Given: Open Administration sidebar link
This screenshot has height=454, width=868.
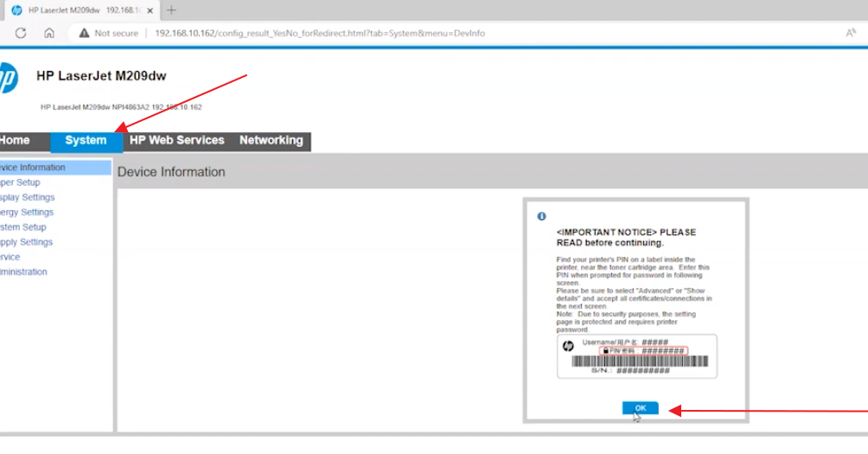Looking at the screenshot, I should 23,272.
